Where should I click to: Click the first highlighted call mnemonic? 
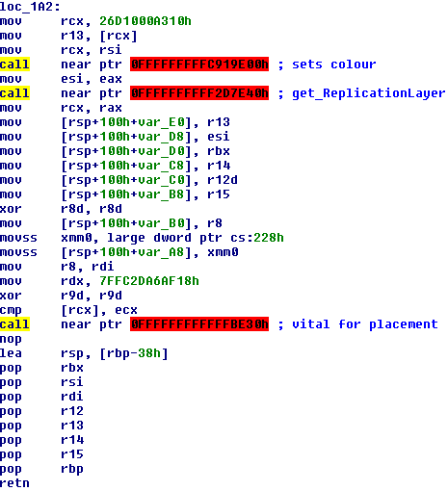(14, 65)
